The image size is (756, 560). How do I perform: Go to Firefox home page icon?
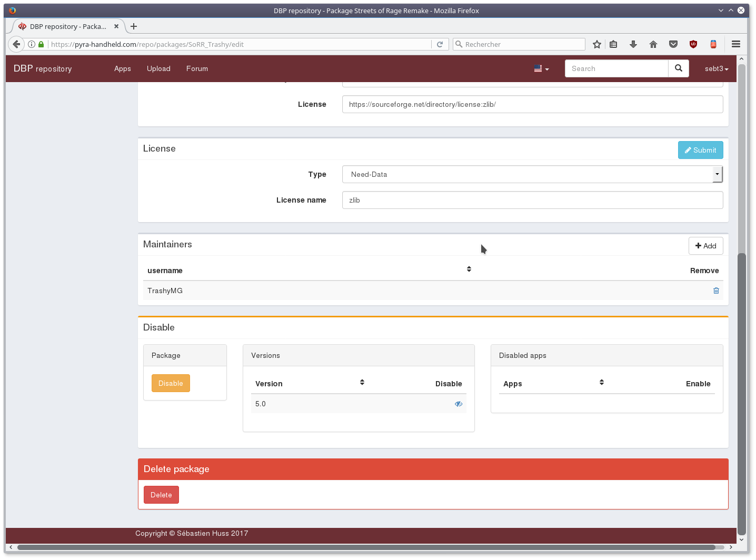tap(653, 45)
